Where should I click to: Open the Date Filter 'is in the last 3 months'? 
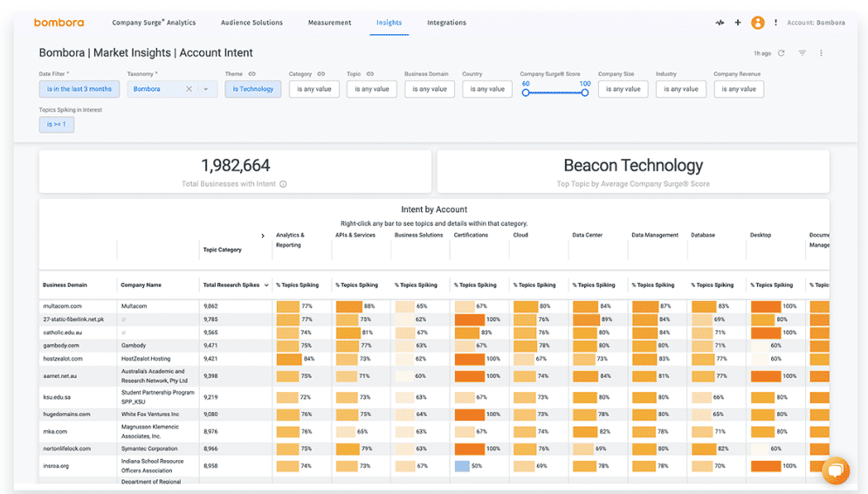pos(79,89)
